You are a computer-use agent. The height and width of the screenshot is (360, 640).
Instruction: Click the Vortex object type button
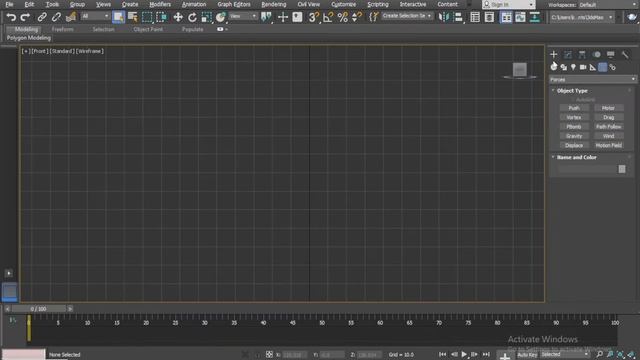574,117
